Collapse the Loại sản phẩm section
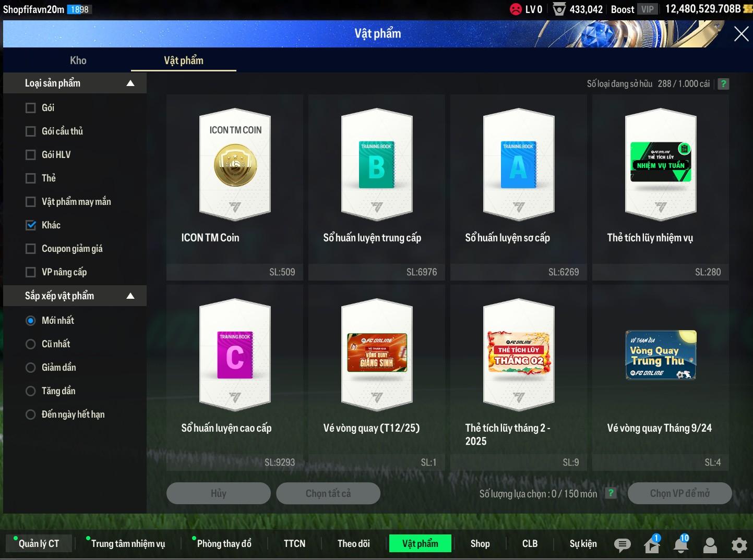753x560 pixels. click(130, 83)
